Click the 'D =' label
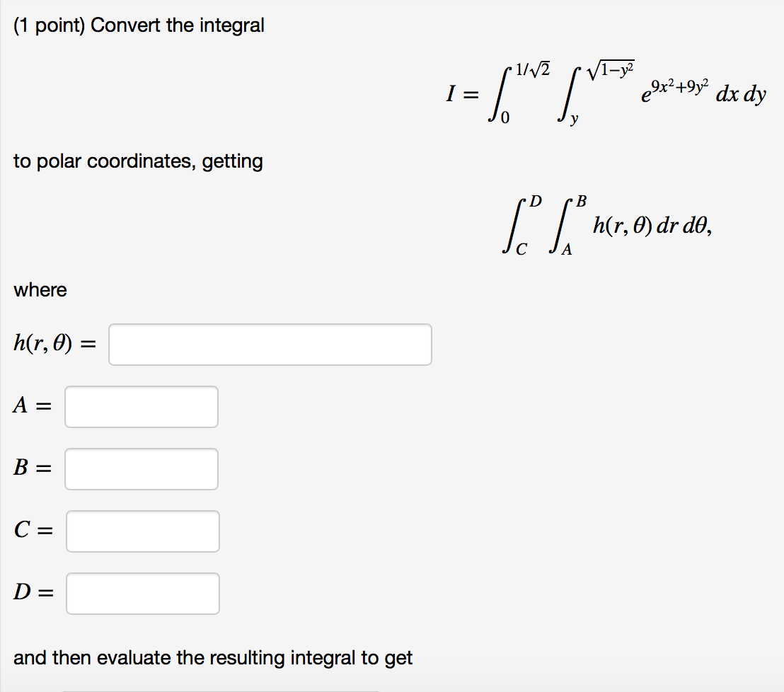 pyautogui.click(x=33, y=592)
